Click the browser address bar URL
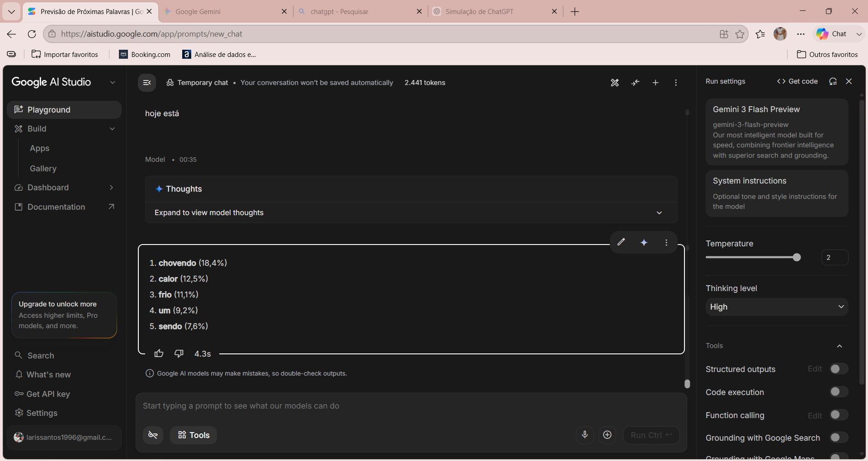 coord(151,34)
